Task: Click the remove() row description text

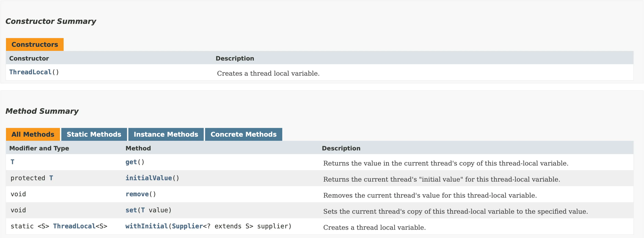Action: pos(430,195)
